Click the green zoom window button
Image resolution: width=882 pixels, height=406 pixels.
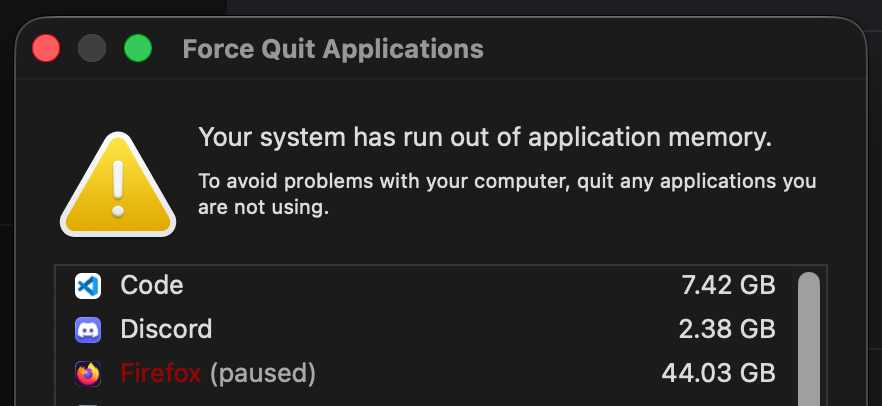click(x=137, y=48)
